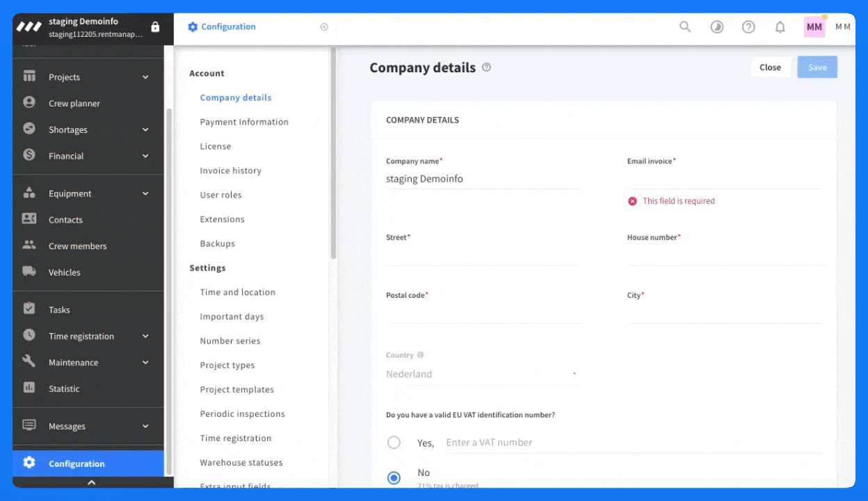Viewport: 868px width, 501px height.
Task: Expand the Financial menu chevron
Action: point(145,157)
